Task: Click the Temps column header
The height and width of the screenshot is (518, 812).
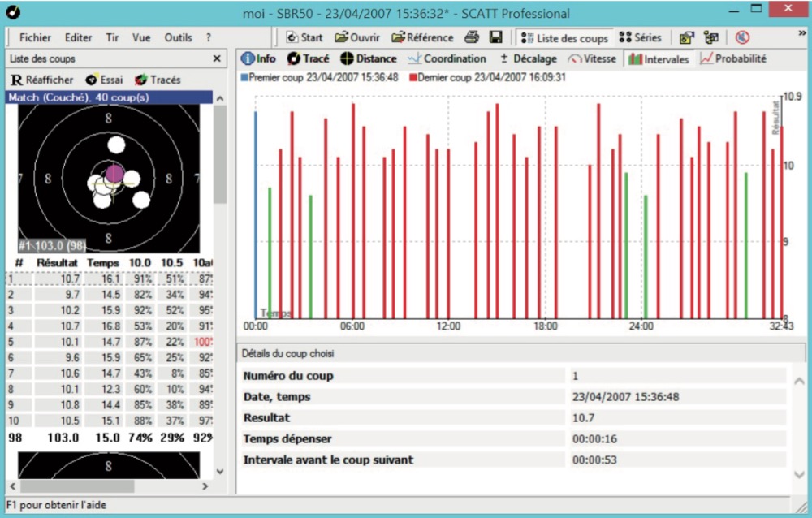Action: click(103, 262)
